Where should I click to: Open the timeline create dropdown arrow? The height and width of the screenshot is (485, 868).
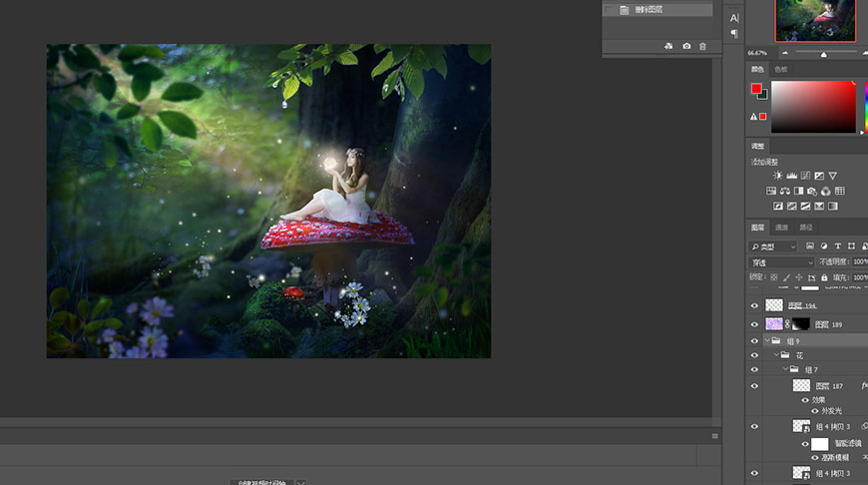tap(300, 483)
